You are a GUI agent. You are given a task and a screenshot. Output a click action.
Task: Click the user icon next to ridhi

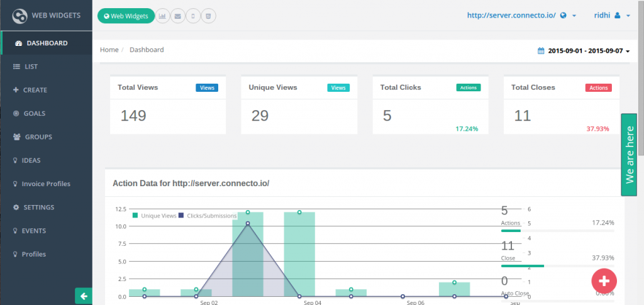click(617, 16)
